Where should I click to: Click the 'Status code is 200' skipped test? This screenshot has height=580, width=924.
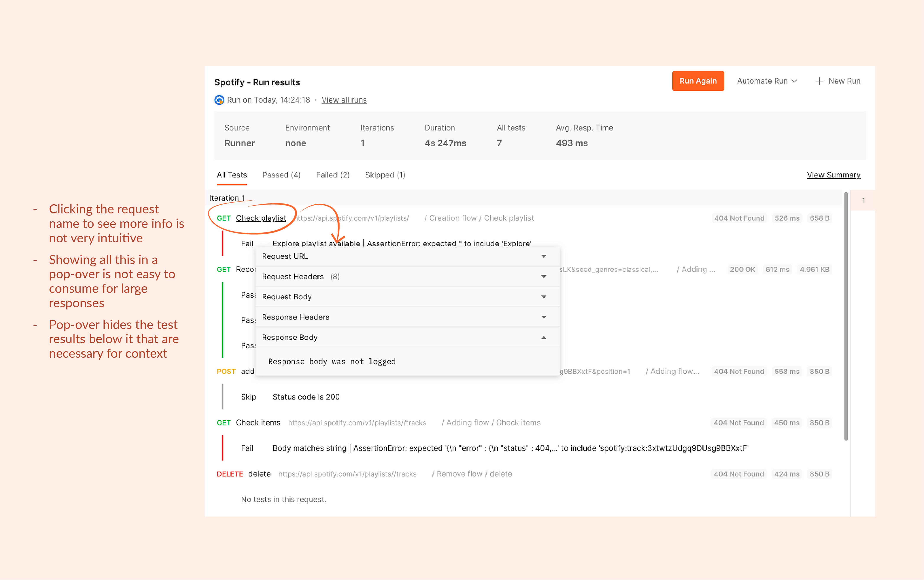click(x=306, y=397)
